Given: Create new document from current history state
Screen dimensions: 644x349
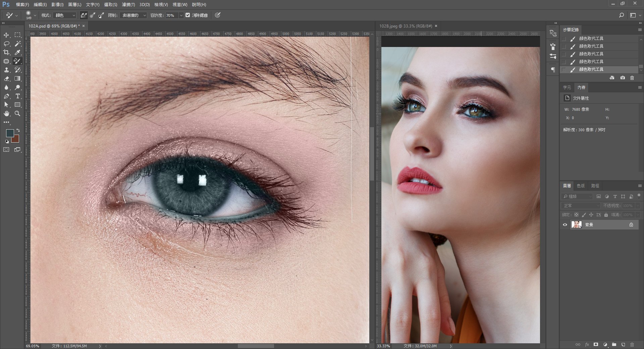Looking at the screenshot, I should [612, 78].
